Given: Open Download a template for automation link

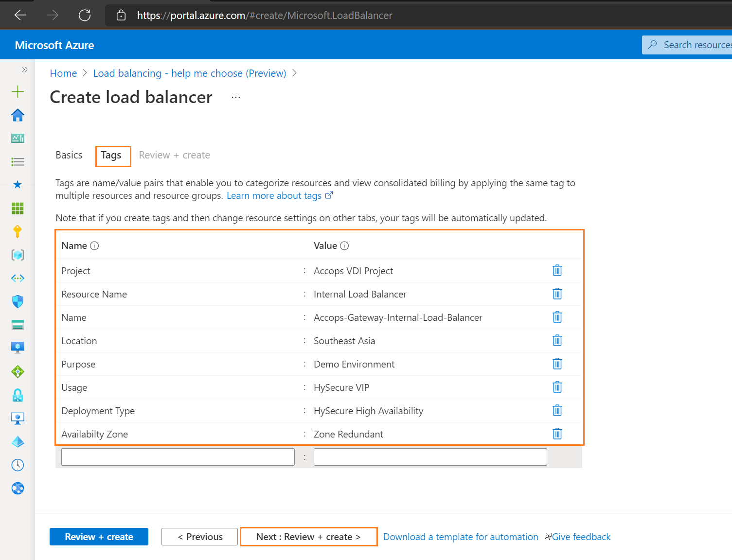Looking at the screenshot, I should pyautogui.click(x=461, y=537).
